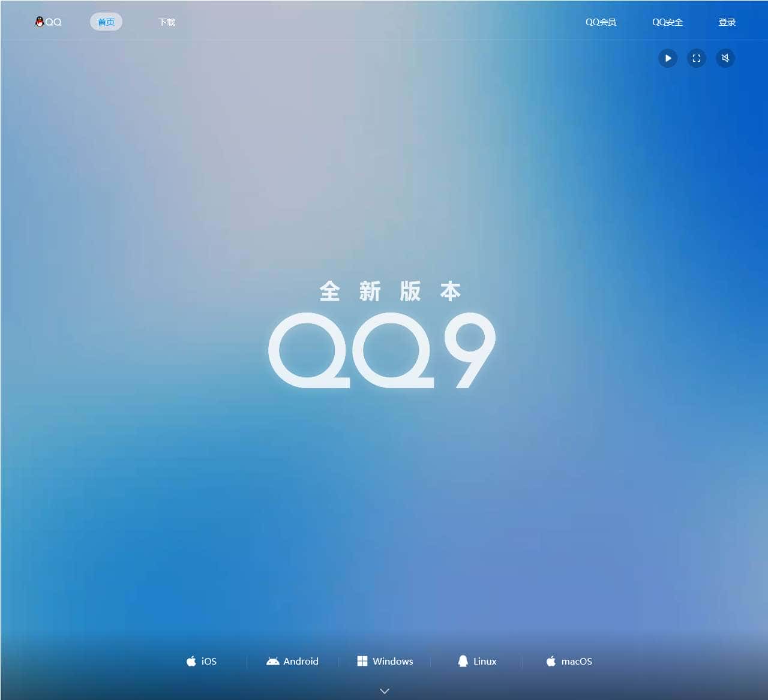Click the QQ安全 navigation item
Image resolution: width=768 pixels, height=700 pixels.
coord(667,22)
